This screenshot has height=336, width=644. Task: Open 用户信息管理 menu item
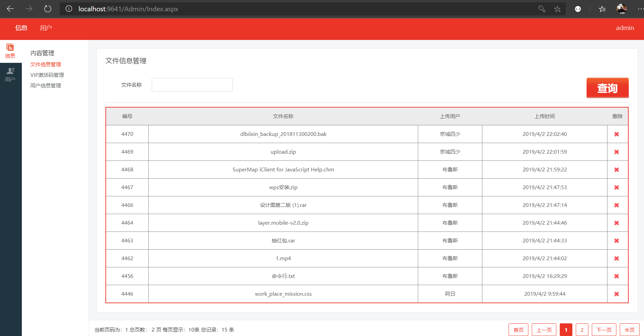click(x=46, y=86)
